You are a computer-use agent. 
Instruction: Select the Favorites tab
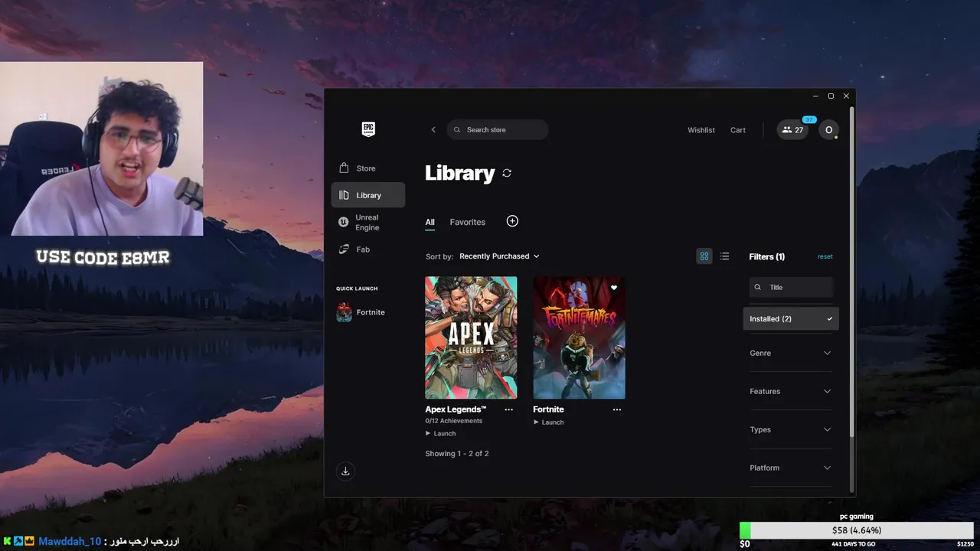468,222
